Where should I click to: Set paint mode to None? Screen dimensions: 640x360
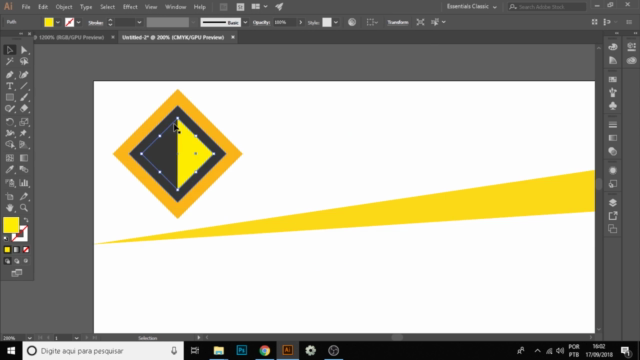tap(26, 250)
